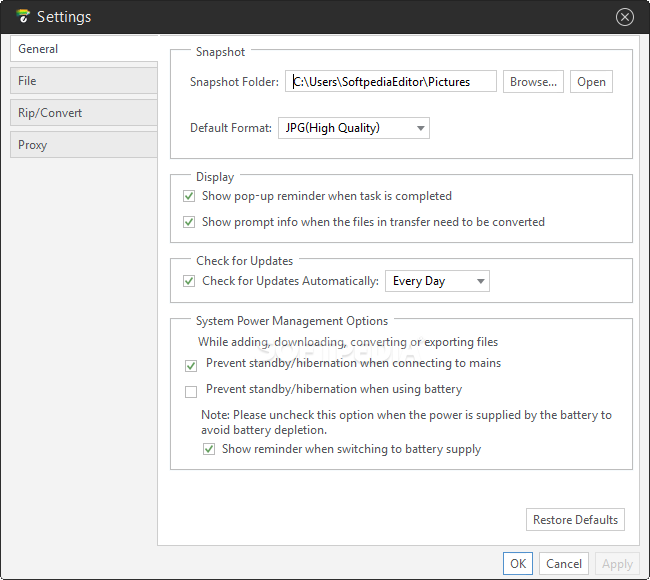The height and width of the screenshot is (580, 650).
Task: Uncheck Prevent standby when connecting to mains
Action: click(191, 366)
